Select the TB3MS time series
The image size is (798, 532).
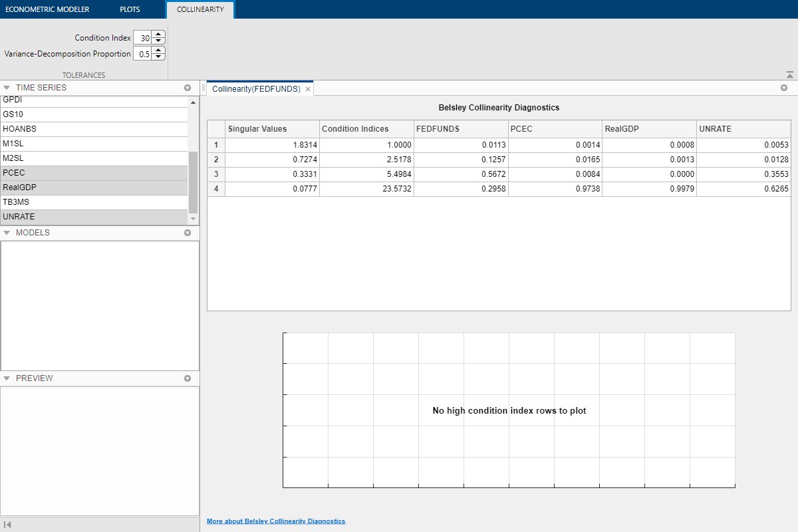pos(93,202)
